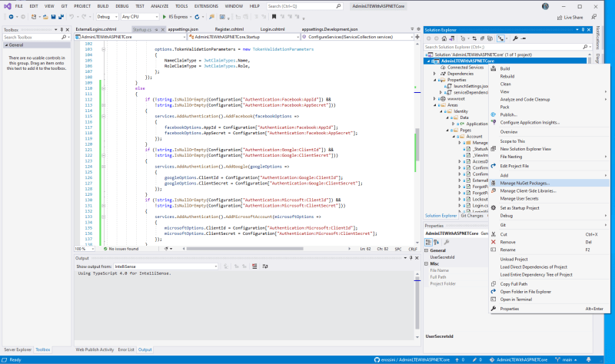Click the Save All toolbar icon
Image resolution: width=615 pixels, height=364 pixels.
pyautogui.click(x=61, y=17)
